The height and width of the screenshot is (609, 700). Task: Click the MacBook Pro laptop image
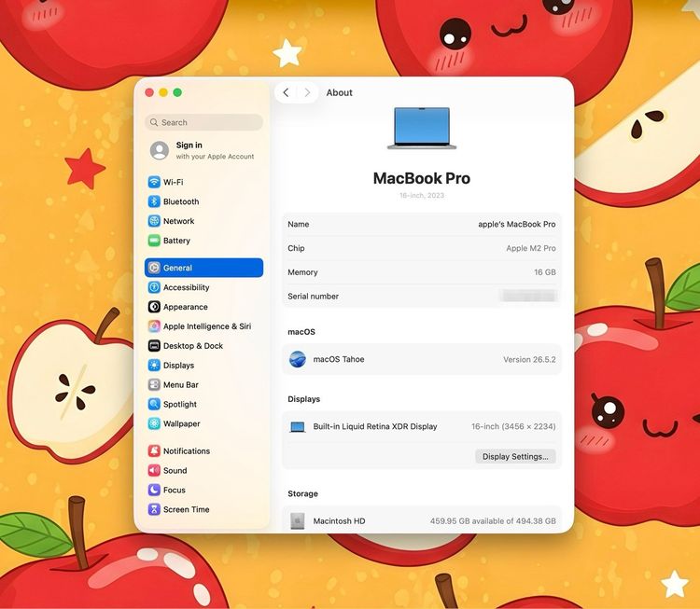tap(422, 128)
